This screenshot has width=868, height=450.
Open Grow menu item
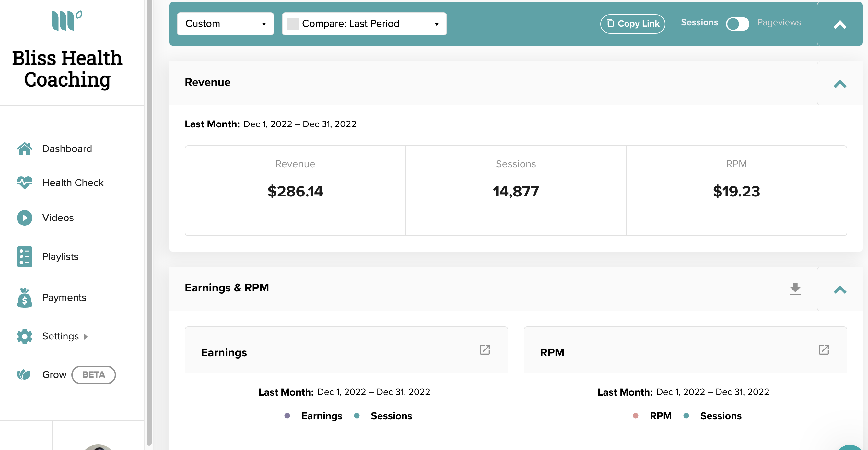(54, 375)
